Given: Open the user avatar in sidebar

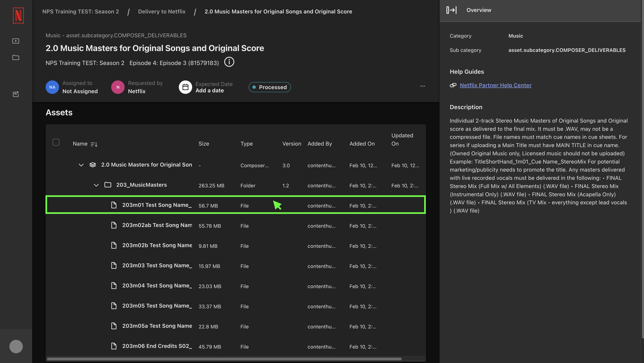Looking at the screenshot, I should coord(16,347).
